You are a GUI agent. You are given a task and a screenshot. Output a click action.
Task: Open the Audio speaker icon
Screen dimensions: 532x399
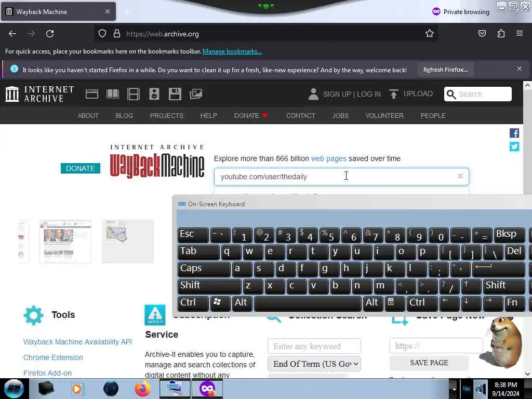click(x=154, y=94)
